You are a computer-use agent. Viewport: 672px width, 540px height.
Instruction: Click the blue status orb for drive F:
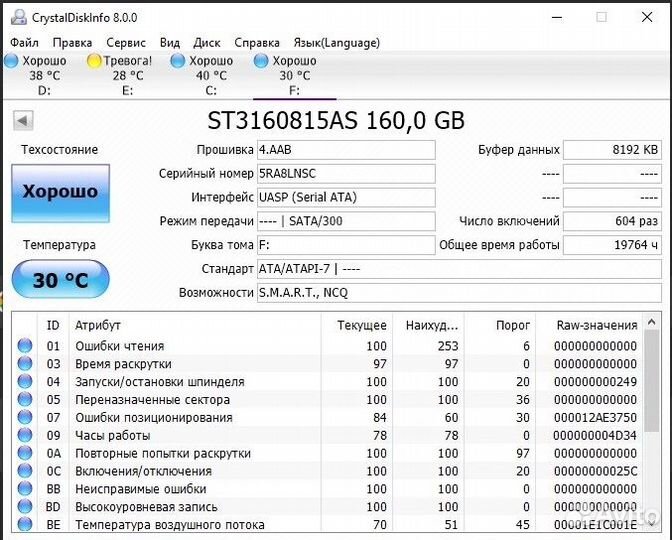[x=261, y=61]
